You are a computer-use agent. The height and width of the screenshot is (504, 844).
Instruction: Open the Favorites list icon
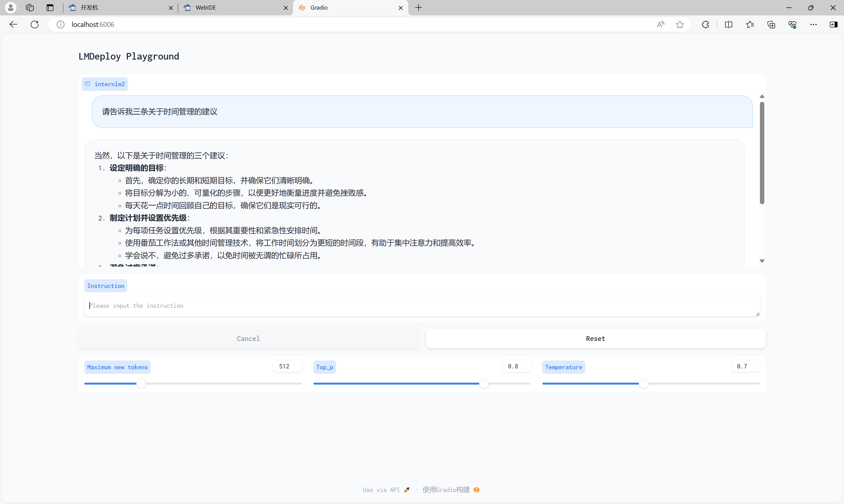pyautogui.click(x=750, y=24)
